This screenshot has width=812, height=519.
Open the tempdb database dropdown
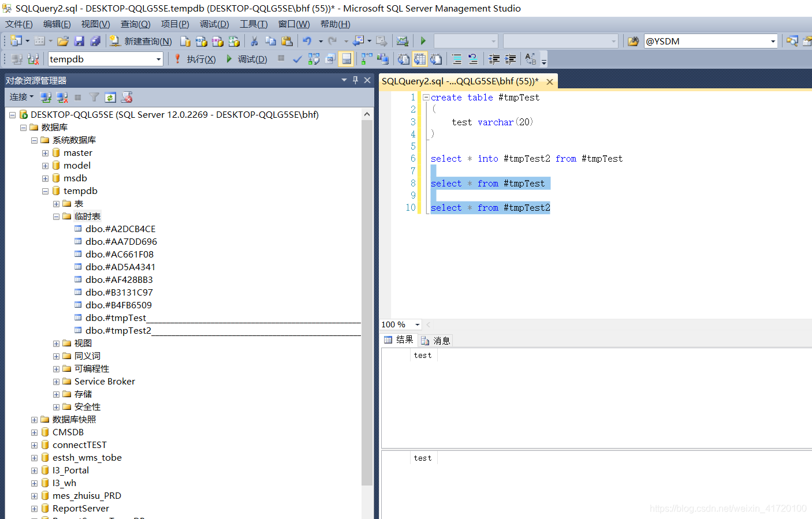158,59
